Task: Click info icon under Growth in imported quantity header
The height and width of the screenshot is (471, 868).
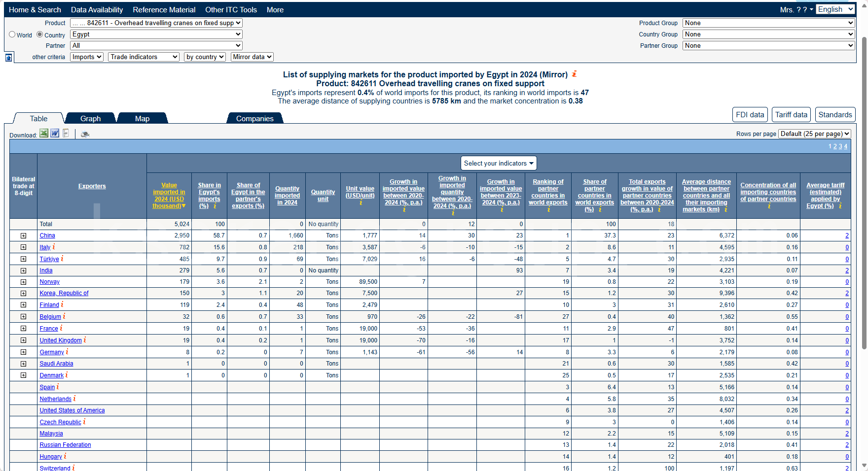Action: [x=453, y=213]
